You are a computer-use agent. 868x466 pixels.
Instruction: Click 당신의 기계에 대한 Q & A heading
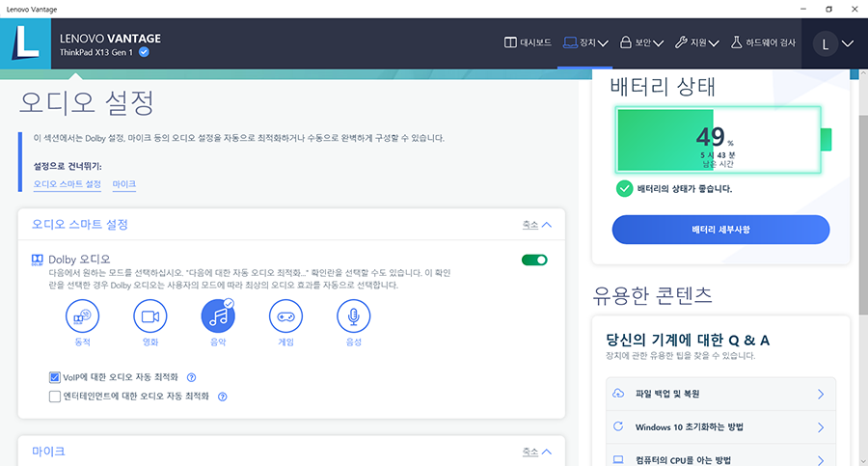688,340
